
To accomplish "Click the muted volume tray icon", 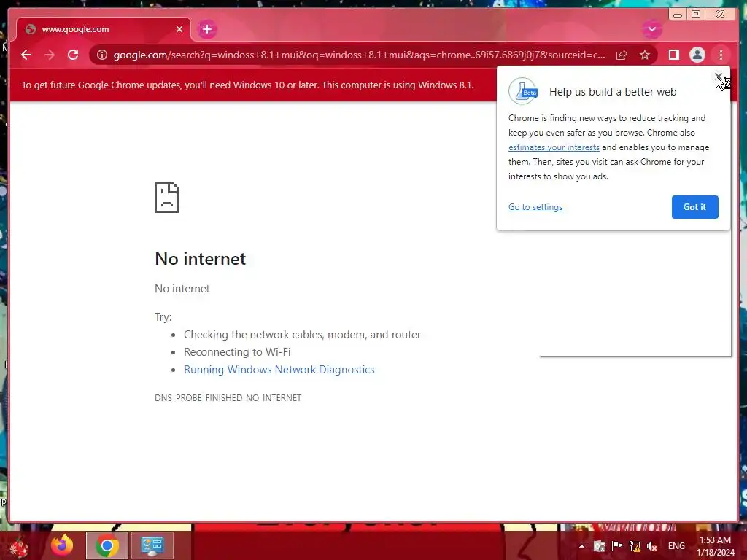I will [x=652, y=546].
